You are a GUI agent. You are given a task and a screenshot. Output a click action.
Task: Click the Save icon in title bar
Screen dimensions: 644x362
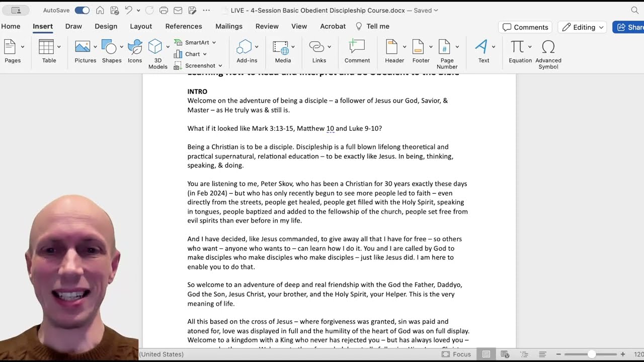pos(114,10)
